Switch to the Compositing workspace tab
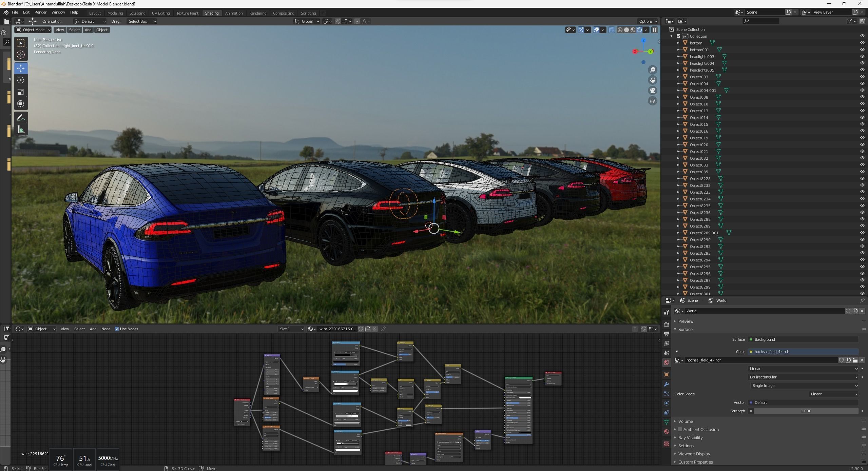This screenshot has width=868, height=471. (x=283, y=13)
